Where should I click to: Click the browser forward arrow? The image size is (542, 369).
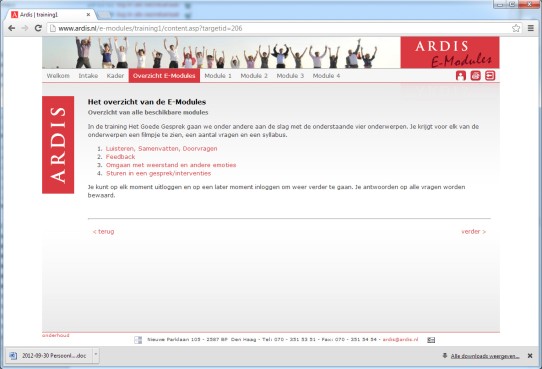(25, 28)
